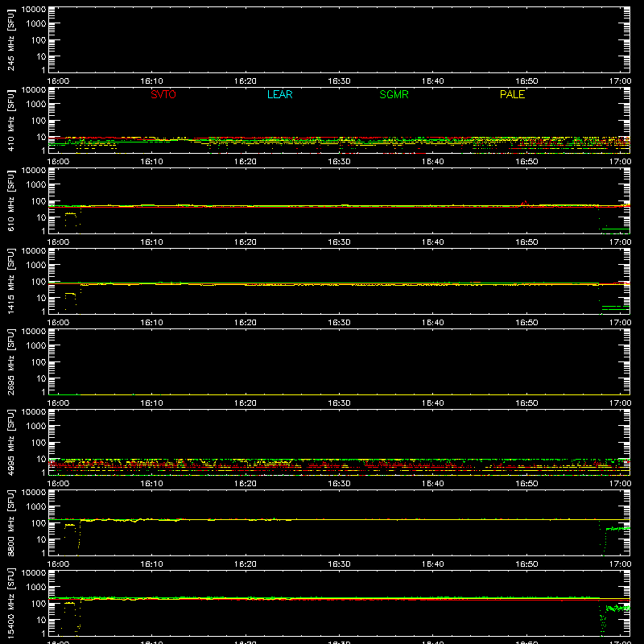Click the 10 tick label on 1415 MHz panel

click(41, 298)
